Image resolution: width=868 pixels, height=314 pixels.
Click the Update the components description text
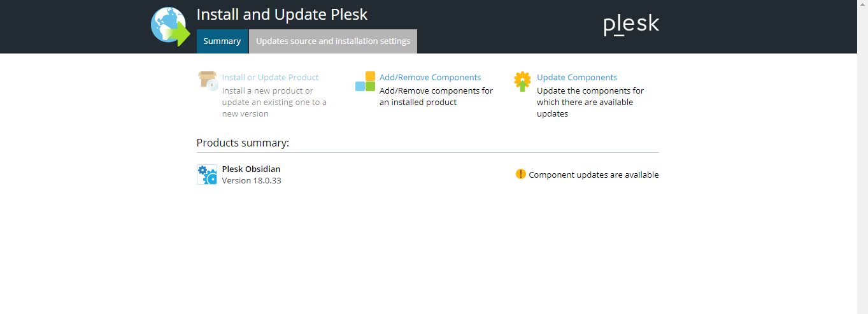click(x=590, y=102)
